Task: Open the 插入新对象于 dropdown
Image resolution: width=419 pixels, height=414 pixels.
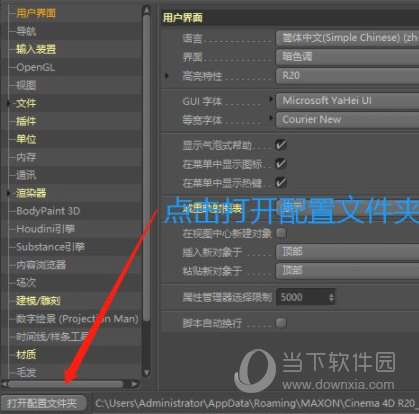Action: pos(347,252)
